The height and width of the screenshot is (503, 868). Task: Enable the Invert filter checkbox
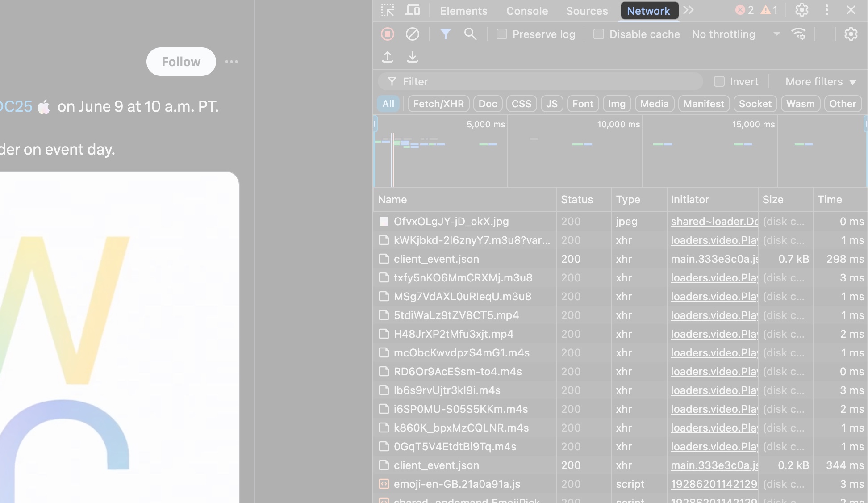pos(719,81)
